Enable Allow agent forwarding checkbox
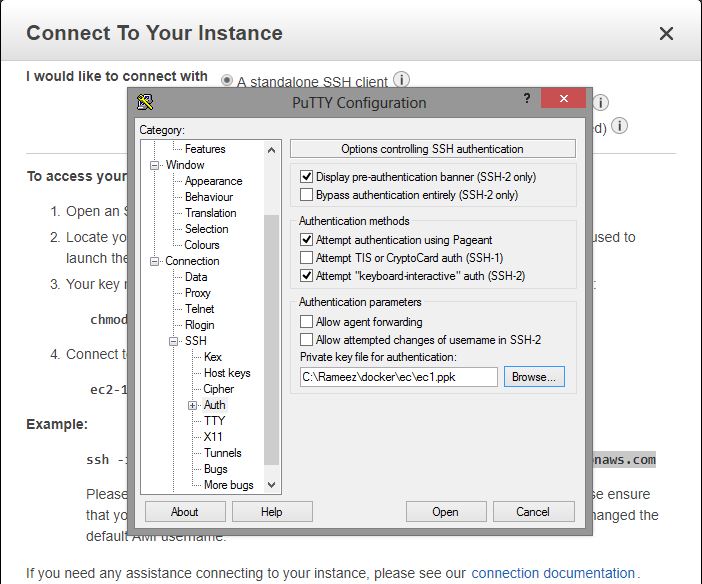This screenshot has width=702, height=584. 306,322
